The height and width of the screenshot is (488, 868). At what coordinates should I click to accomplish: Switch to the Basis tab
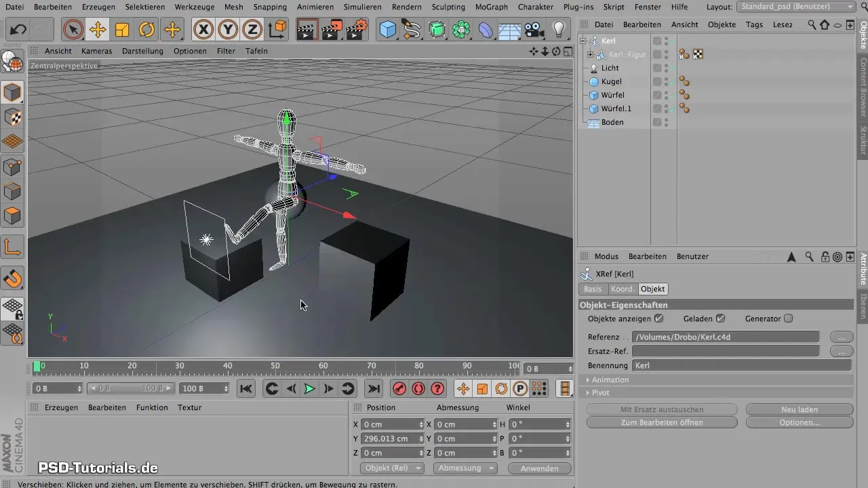(x=593, y=289)
